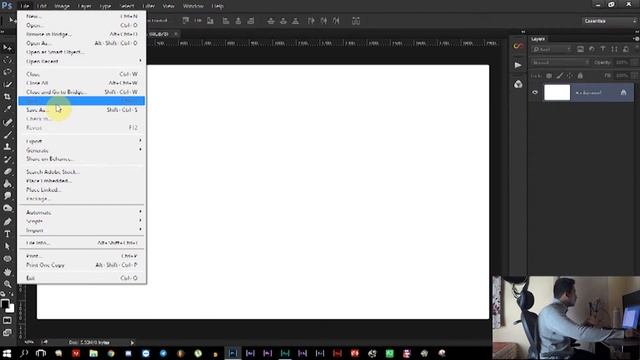Select the Background layer thumbnail
The height and width of the screenshot is (360, 640).
point(557,92)
